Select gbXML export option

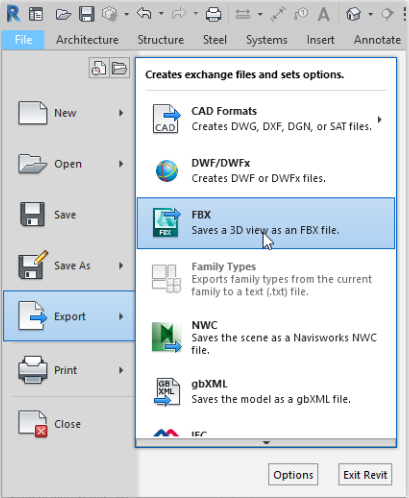(x=266, y=392)
